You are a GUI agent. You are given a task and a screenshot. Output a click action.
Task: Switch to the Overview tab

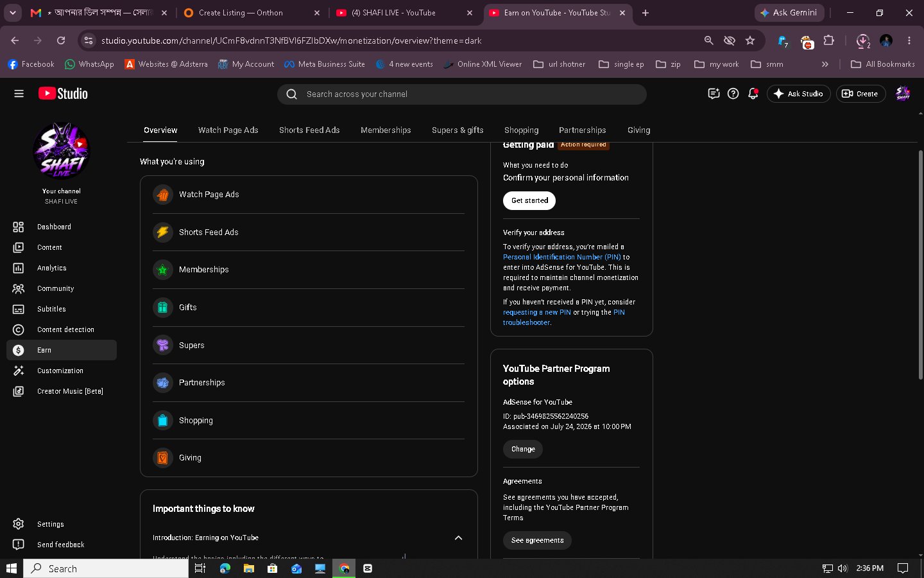[160, 130]
